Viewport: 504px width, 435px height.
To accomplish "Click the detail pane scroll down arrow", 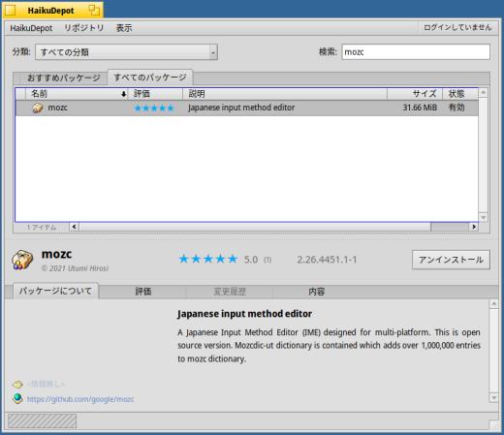I will tap(493, 398).
